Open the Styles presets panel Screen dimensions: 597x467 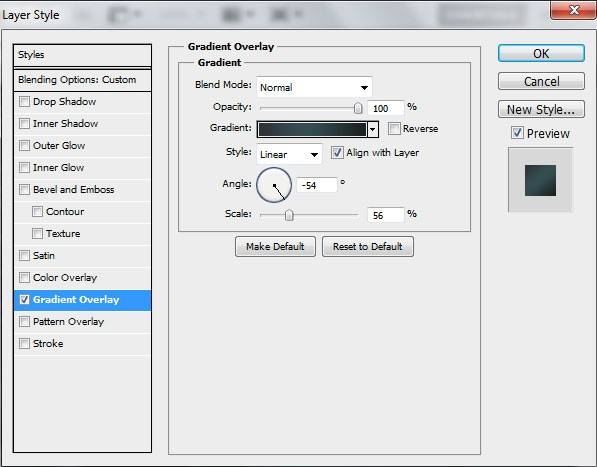tap(82, 55)
